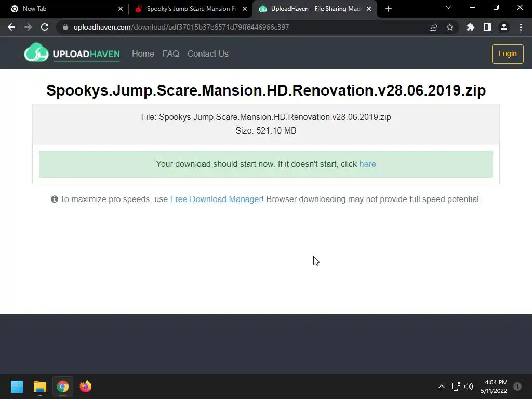The height and width of the screenshot is (399, 532).
Task: Go back using the browser back arrow
Action: pos(11,27)
